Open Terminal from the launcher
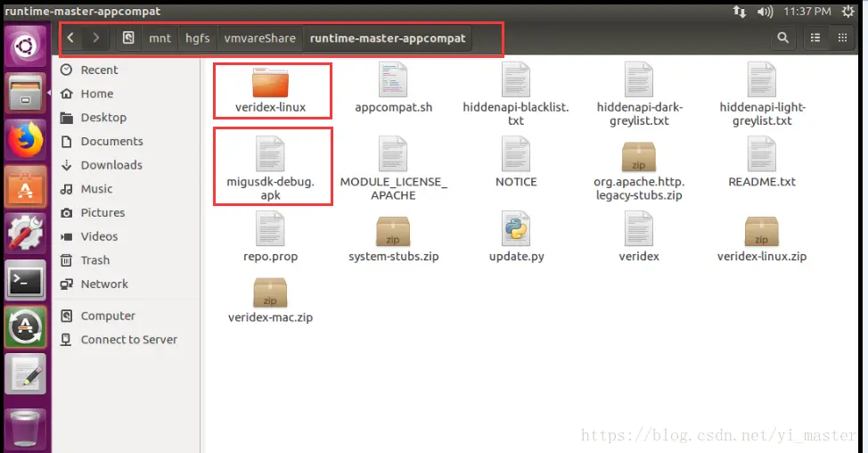 (x=25, y=281)
